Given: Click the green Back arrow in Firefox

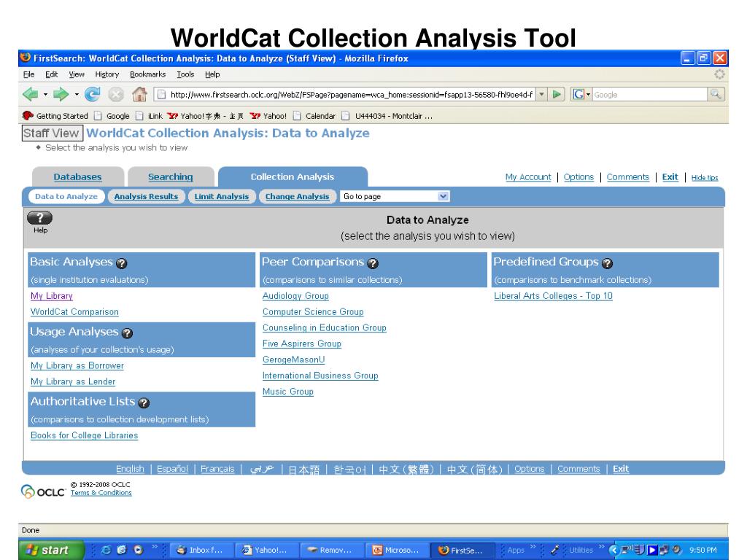Looking at the screenshot, I should point(31,94).
